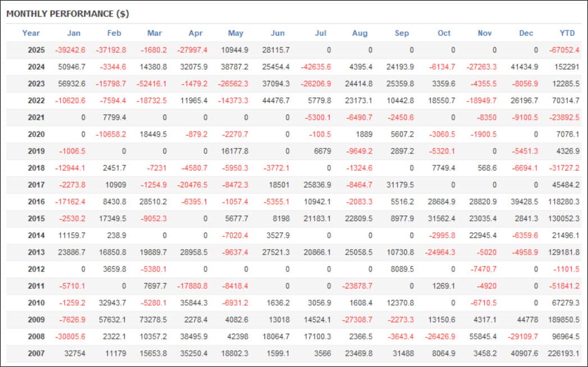This screenshot has height=367, width=588.
Task: Select the 2015 year row label
Action: 37,219
